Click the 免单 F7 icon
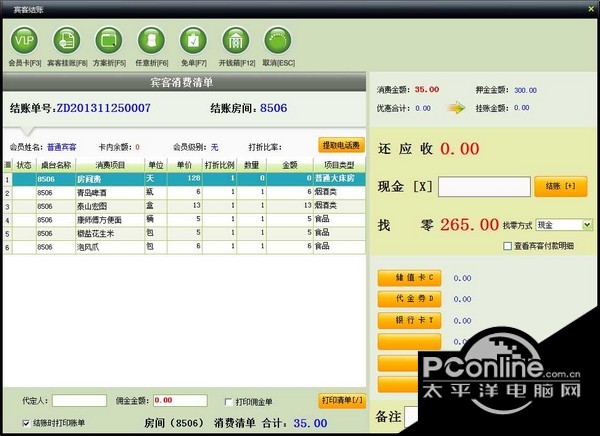This screenshot has width=600, height=436. point(194,41)
